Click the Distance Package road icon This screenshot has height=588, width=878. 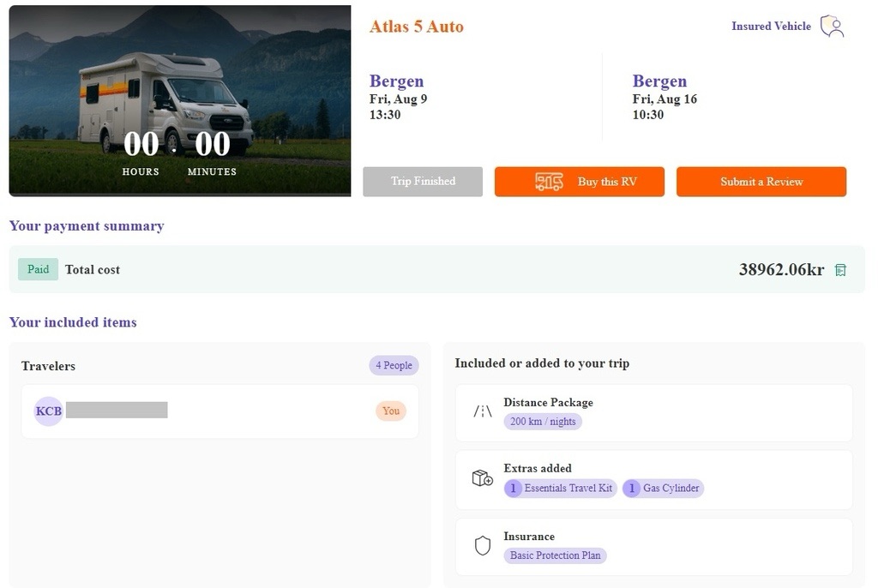coord(483,411)
